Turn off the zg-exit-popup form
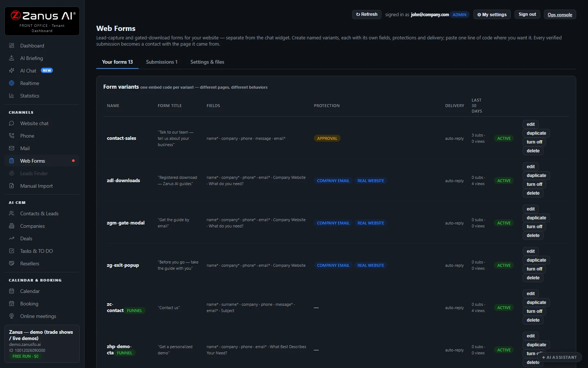The width and height of the screenshot is (588, 368). tap(534, 269)
